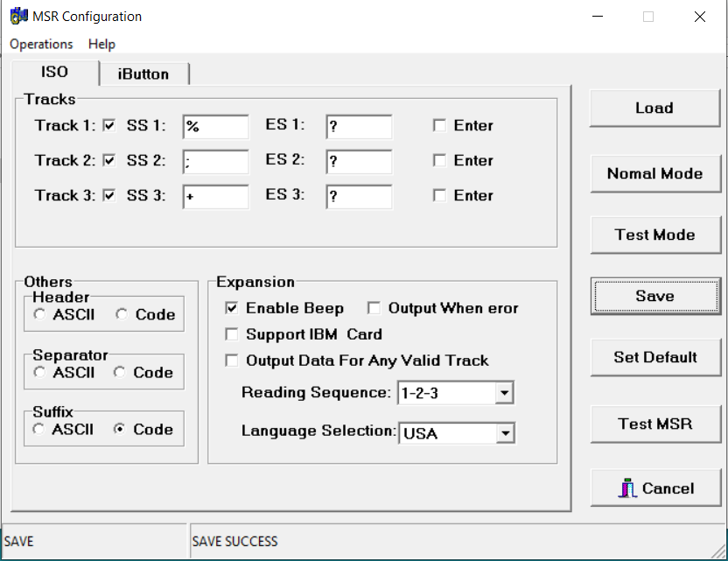
Task: Switch to the iButton tab
Action: click(143, 74)
